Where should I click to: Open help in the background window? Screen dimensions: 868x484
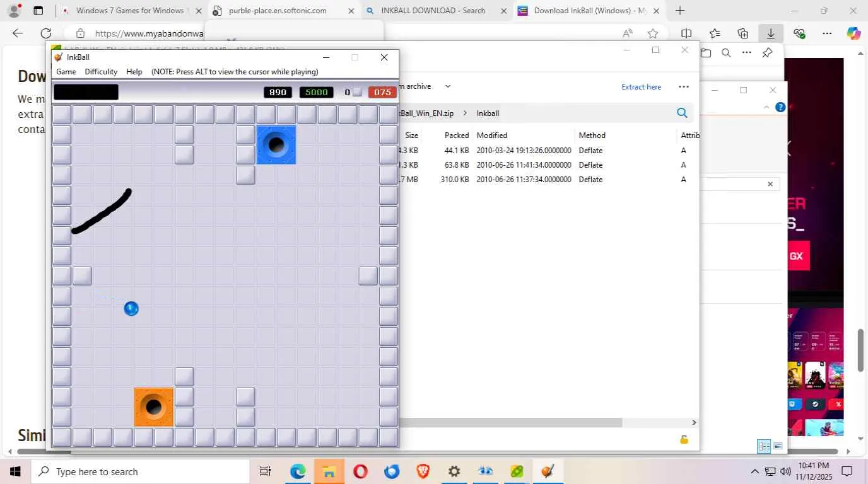(780, 107)
